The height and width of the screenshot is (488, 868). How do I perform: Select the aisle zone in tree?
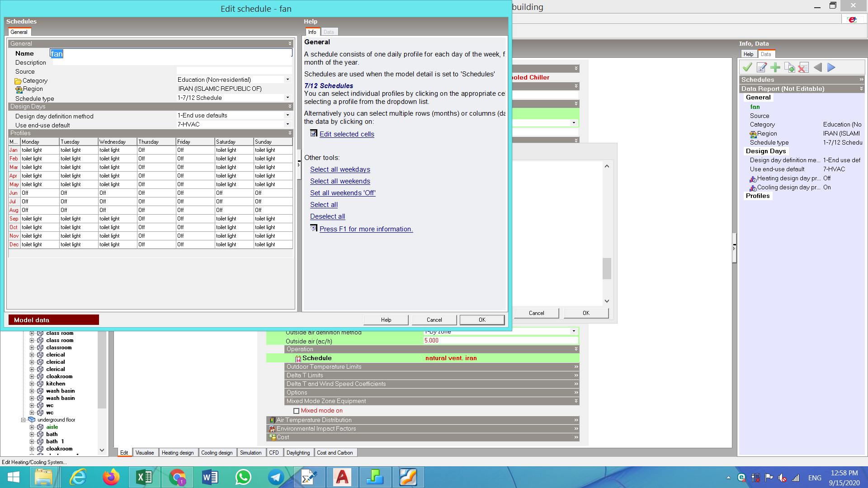coord(52,427)
